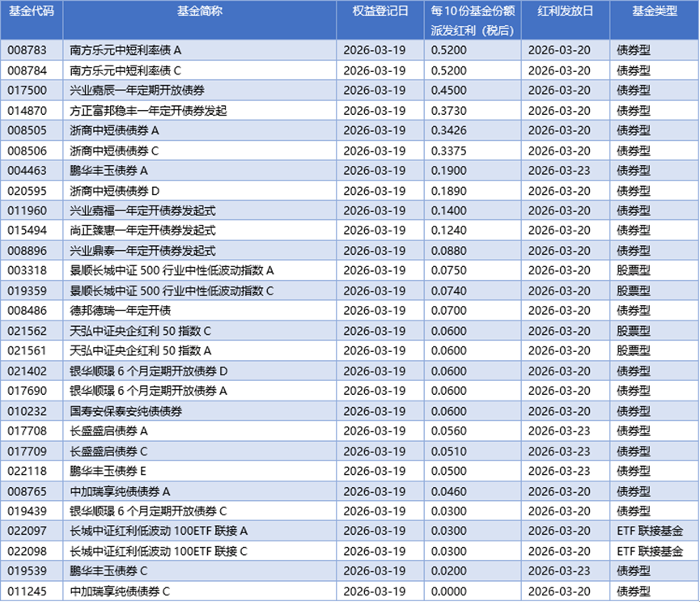The height and width of the screenshot is (602, 700).
Task: Click fund code 008783
Action: (28, 50)
